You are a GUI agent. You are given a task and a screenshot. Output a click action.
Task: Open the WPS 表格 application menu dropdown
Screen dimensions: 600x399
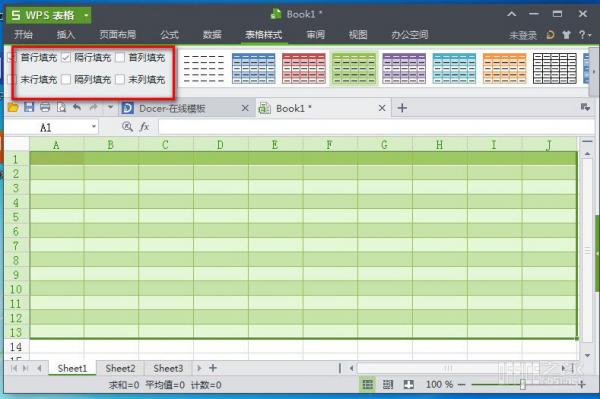[86, 15]
